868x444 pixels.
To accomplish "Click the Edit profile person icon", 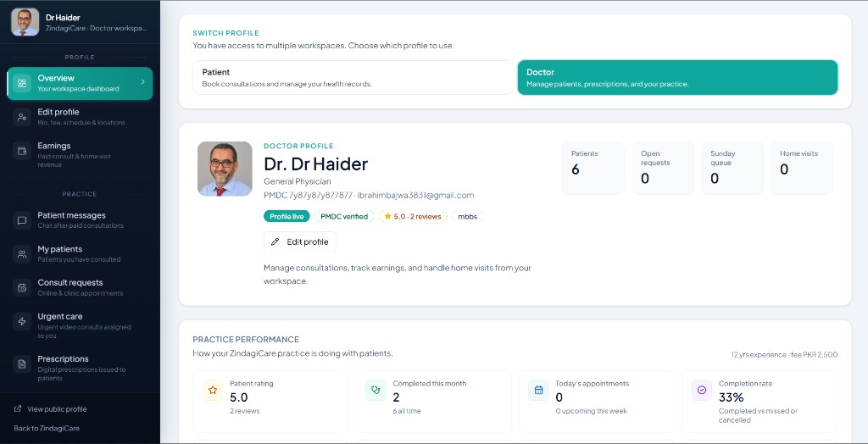I will (x=22, y=117).
